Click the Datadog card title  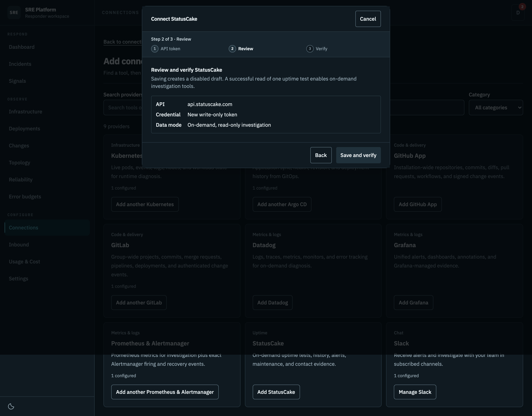[x=264, y=245]
